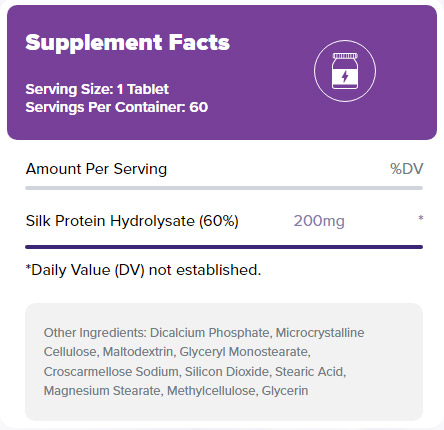Click the Supplement Facts heading

click(x=128, y=43)
